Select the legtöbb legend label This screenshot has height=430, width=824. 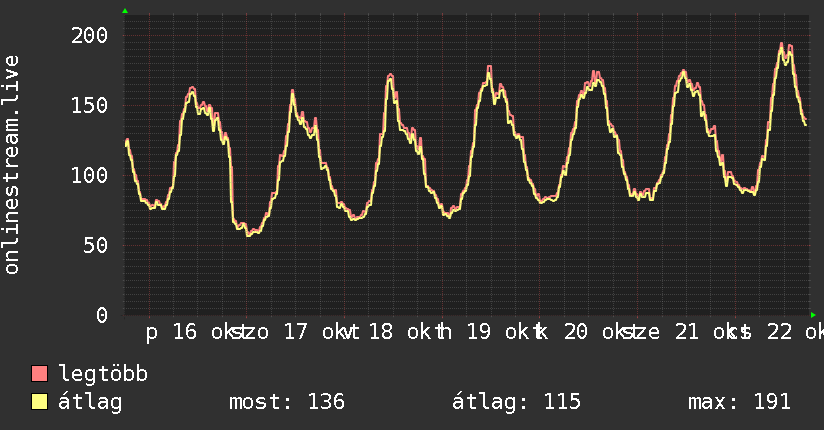pyautogui.click(x=104, y=374)
